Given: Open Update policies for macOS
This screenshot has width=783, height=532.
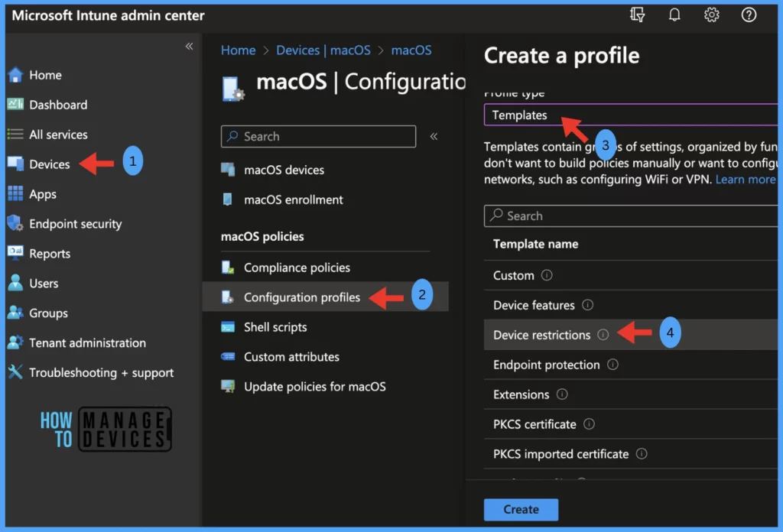Looking at the screenshot, I should coord(314,387).
